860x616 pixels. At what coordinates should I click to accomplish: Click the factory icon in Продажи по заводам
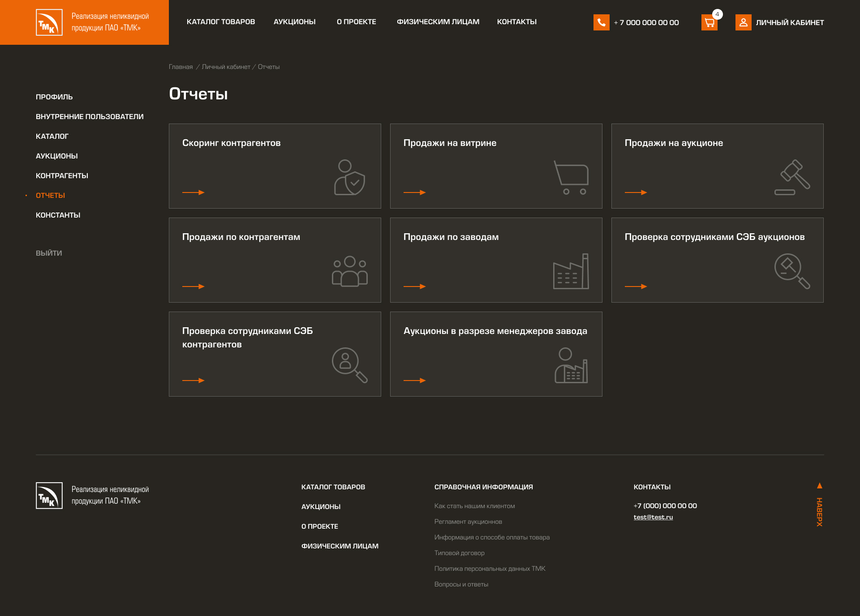click(571, 271)
